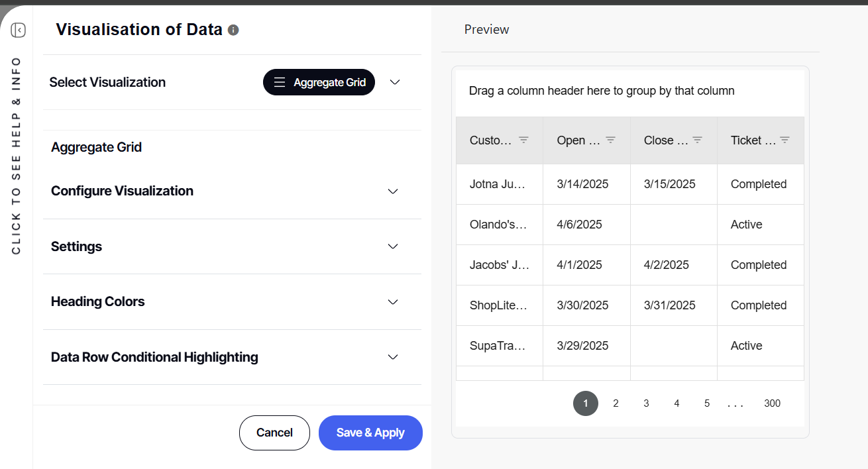This screenshot has width=868, height=469.
Task: Click Active status in SupaTra row
Action: tap(761, 346)
